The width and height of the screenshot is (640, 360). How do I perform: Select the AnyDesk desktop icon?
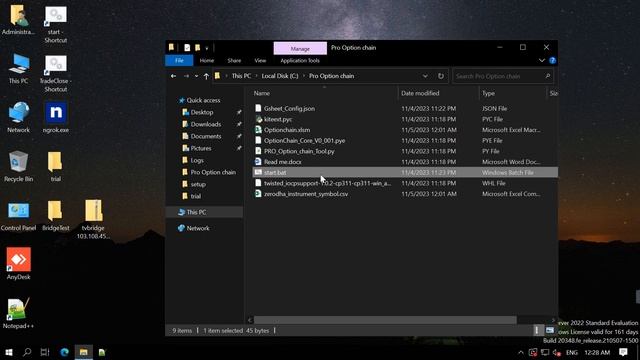pos(18,264)
